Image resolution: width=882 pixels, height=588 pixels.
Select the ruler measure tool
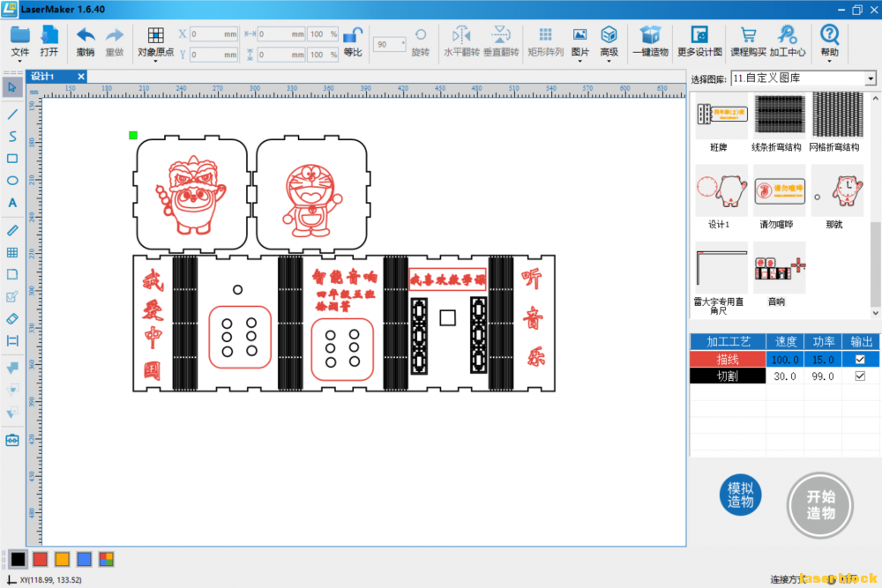click(12, 230)
